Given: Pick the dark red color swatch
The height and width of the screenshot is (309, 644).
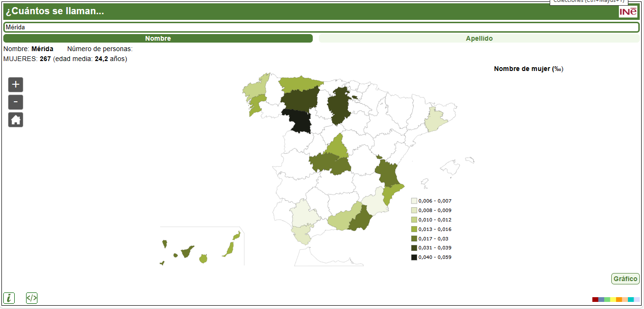Looking at the screenshot, I should click(595, 300).
